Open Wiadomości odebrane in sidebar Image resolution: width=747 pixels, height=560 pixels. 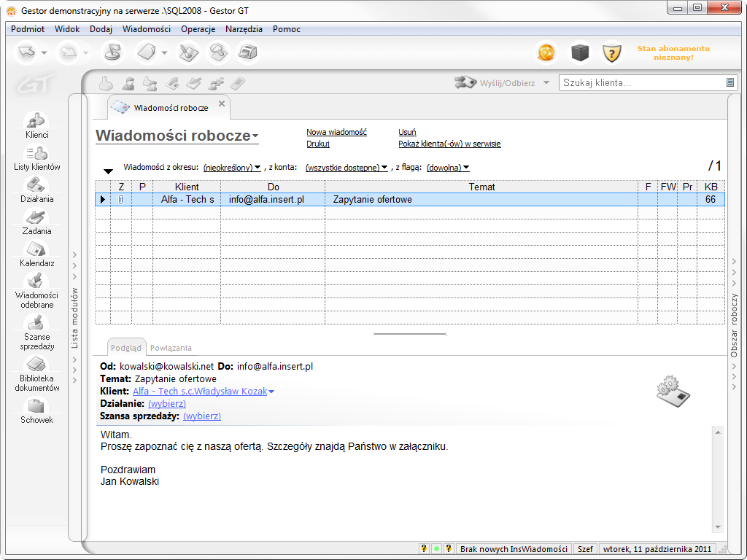pos(36,290)
